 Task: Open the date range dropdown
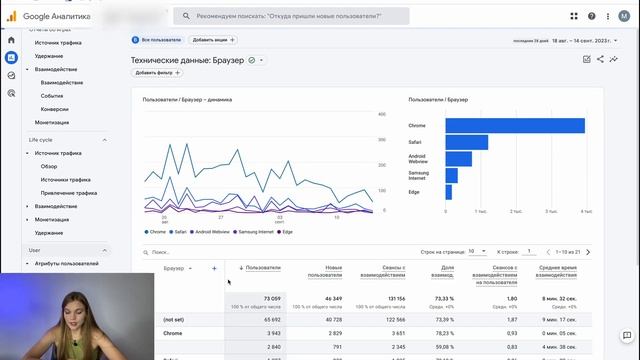tap(616, 41)
